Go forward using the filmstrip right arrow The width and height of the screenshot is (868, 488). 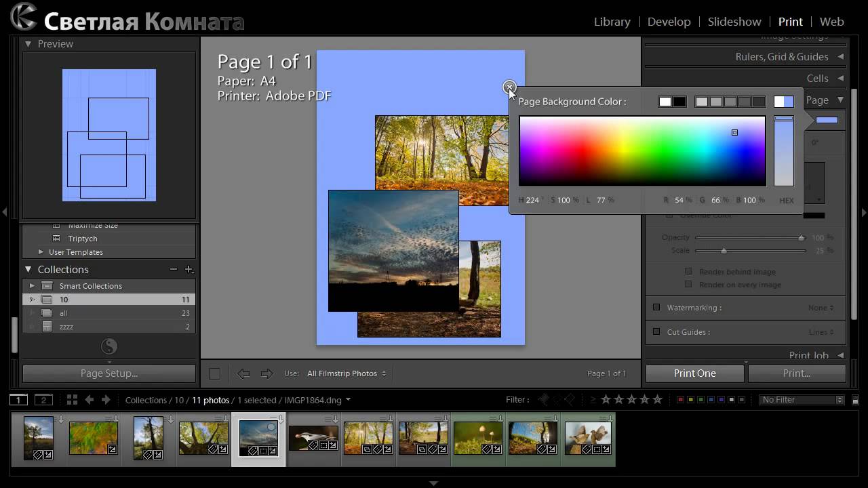click(106, 400)
